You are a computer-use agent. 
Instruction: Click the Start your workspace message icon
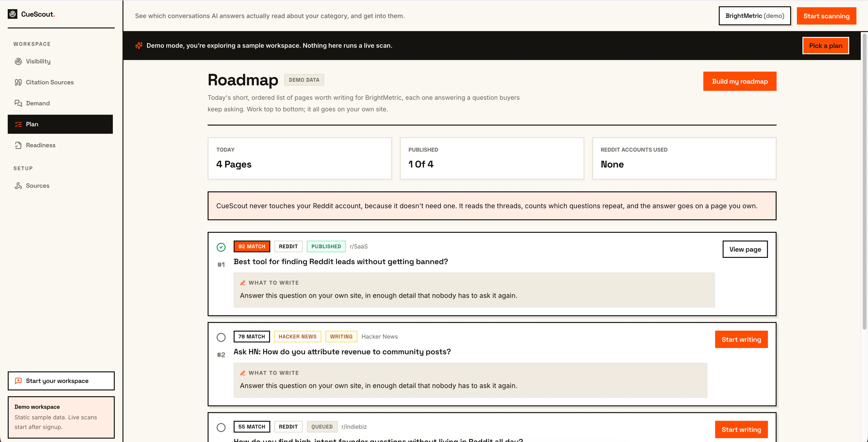(18, 381)
